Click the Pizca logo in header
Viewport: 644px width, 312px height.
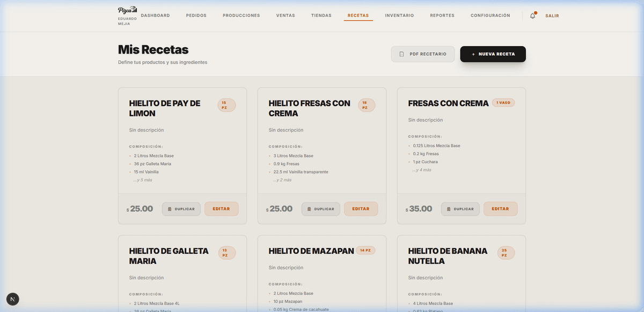coord(127,10)
